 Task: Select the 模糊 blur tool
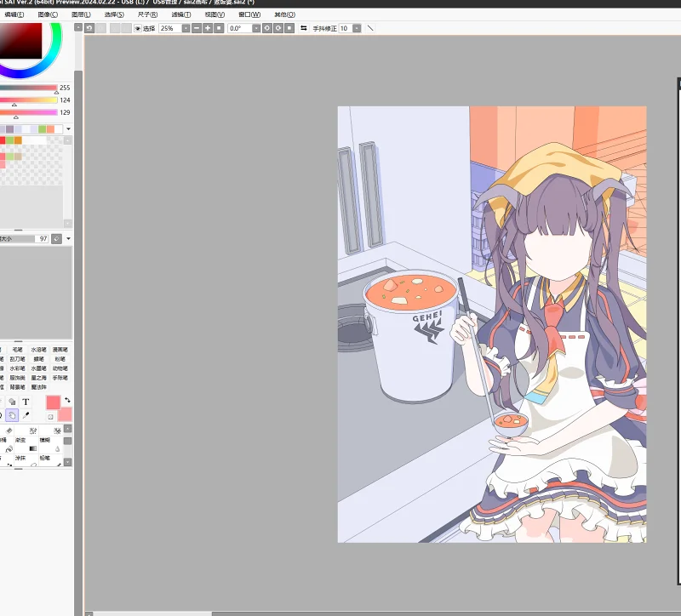50,444
